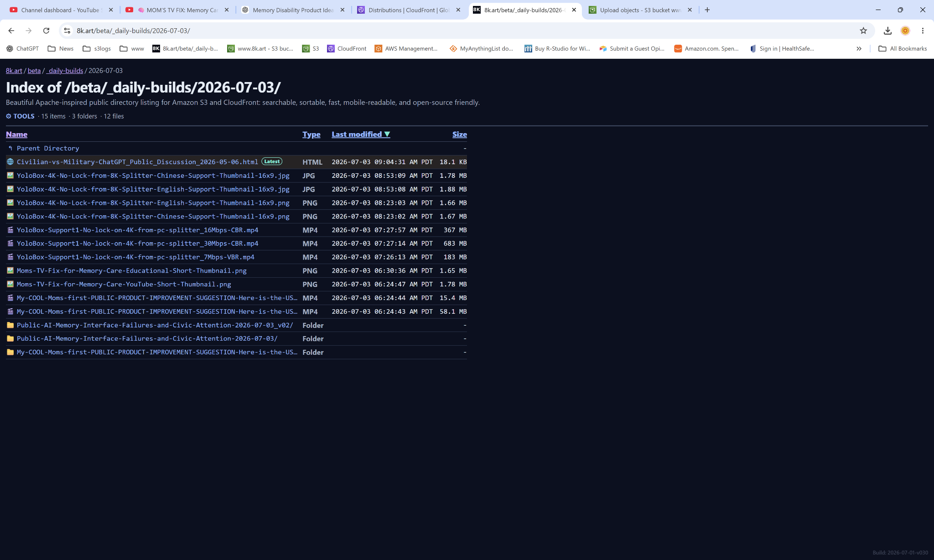Screen dimensions: 934x560
Task: Sort listing by Type column
Action: point(311,135)
